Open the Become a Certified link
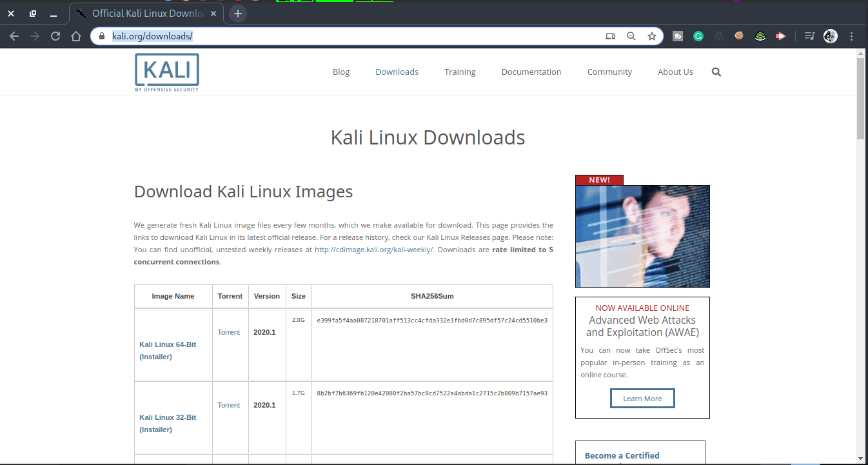 click(x=622, y=455)
